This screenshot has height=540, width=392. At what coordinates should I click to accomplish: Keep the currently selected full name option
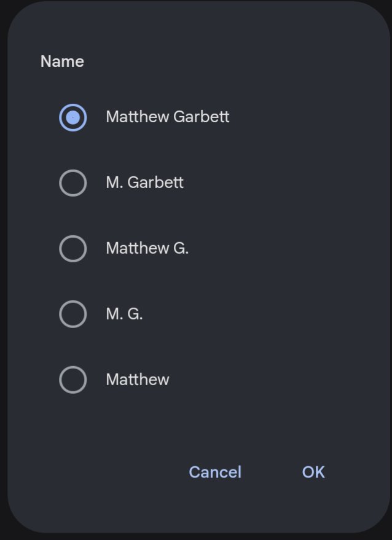pyautogui.click(x=73, y=117)
